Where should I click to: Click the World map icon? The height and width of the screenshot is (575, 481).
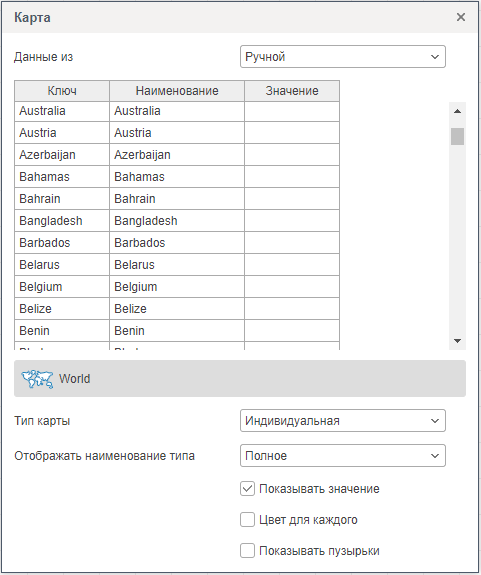tap(37, 379)
